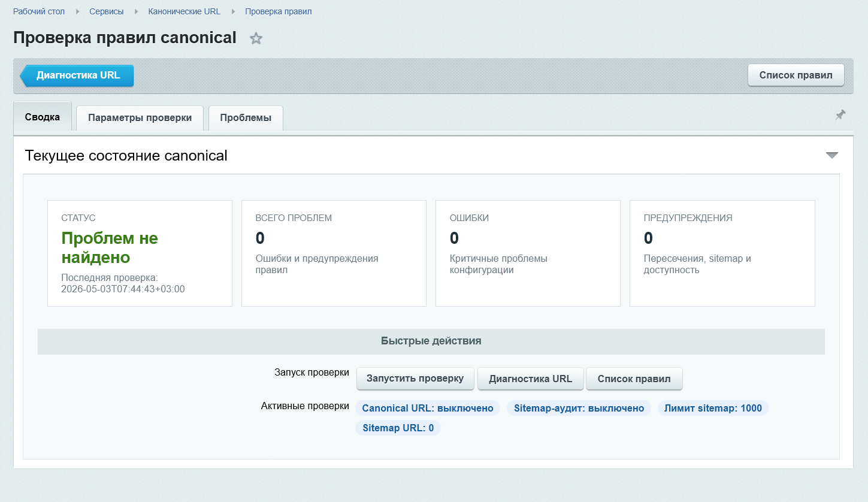Screen dimensions: 868x502
Task: Open Канонические URL breadcrumb link
Action: click(x=184, y=11)
